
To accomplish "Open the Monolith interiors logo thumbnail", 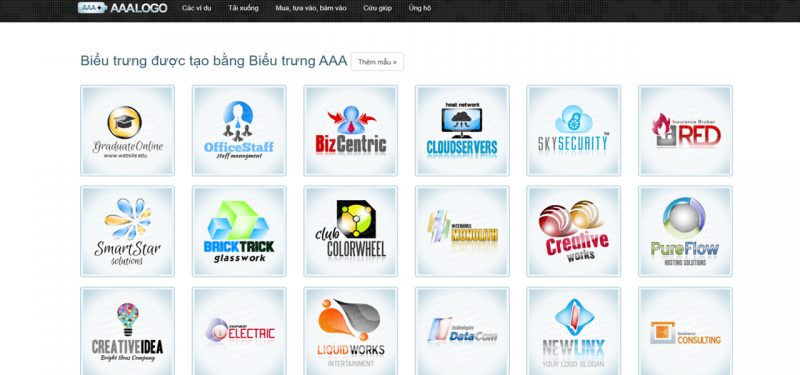I will [462, 231].
